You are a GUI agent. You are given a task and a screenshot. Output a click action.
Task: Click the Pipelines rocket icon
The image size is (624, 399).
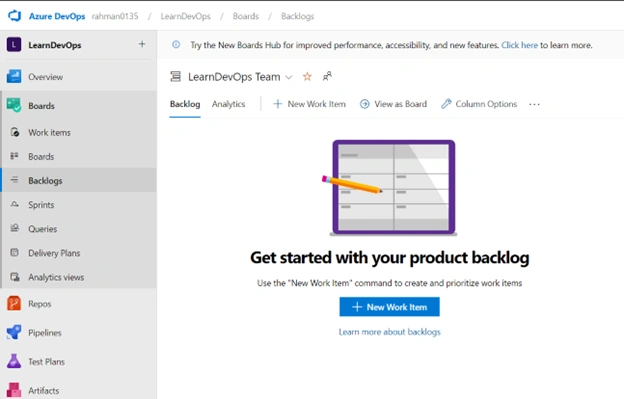tap(14, 332)
